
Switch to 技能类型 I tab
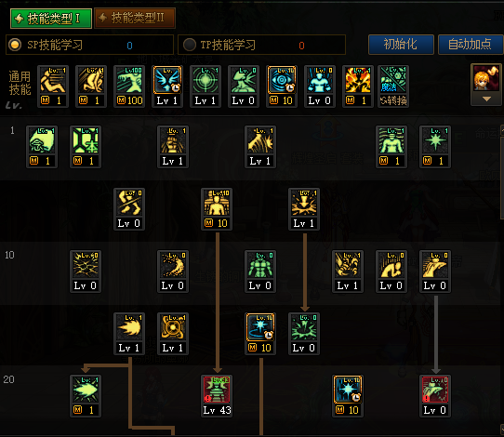point(51,19)
